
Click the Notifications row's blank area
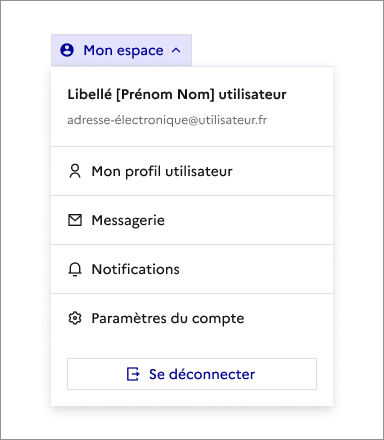point(256,269)
